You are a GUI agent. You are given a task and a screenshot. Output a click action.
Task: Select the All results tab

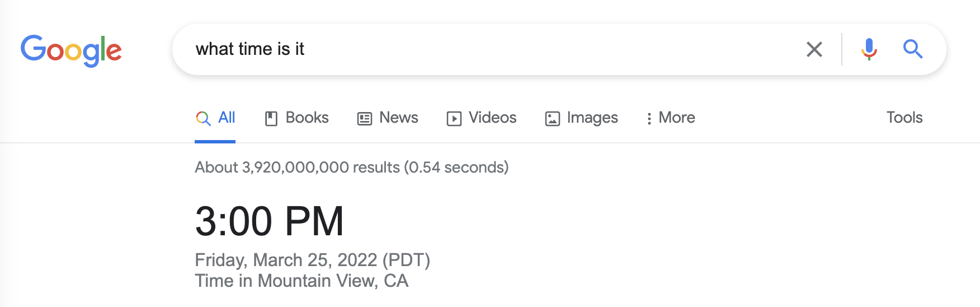[227, 118]
